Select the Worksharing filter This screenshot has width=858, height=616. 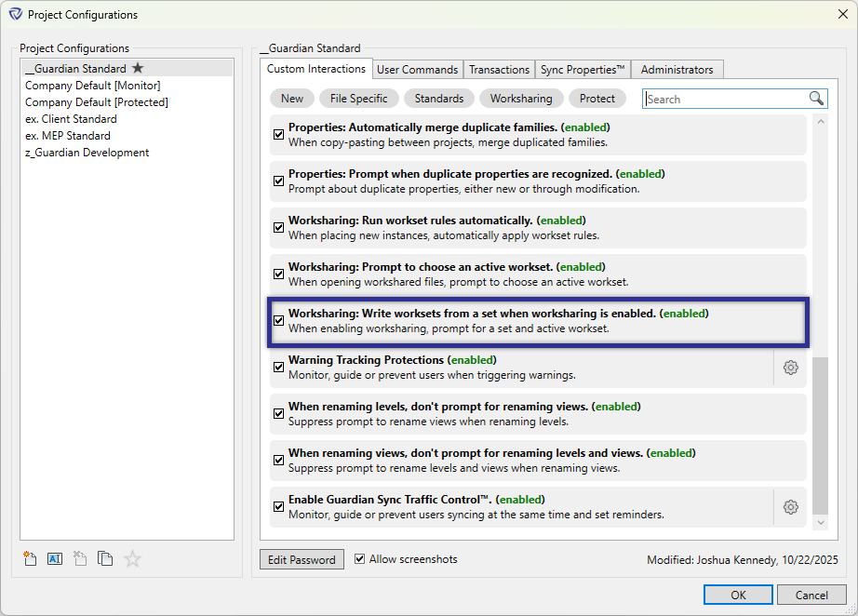pyautogui.click(x=520, y=98)
